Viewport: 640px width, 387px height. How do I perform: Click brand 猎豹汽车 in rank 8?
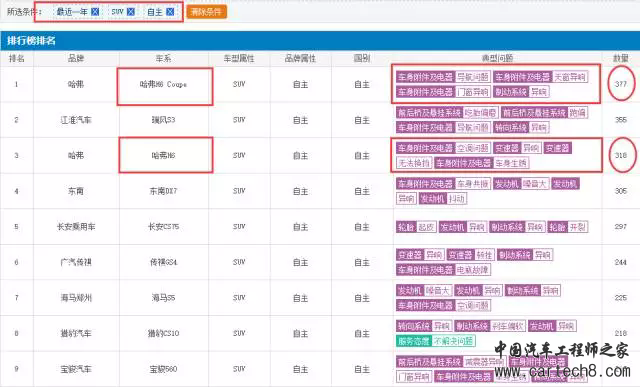click(76, 333)
